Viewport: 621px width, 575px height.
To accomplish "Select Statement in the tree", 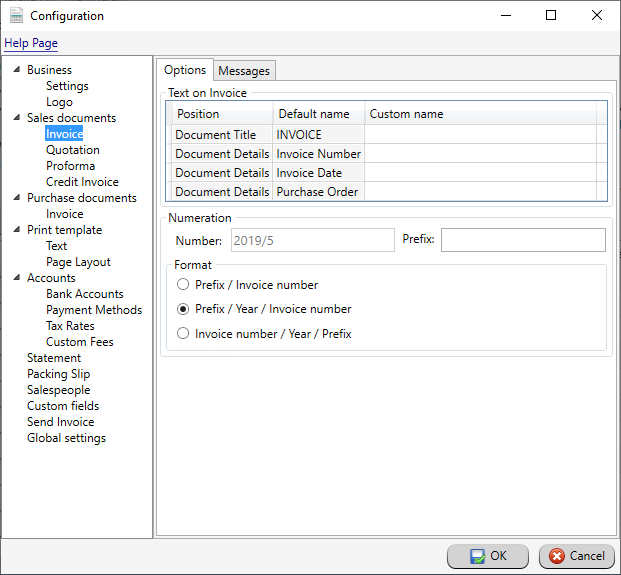I will [x=54, y=358].
